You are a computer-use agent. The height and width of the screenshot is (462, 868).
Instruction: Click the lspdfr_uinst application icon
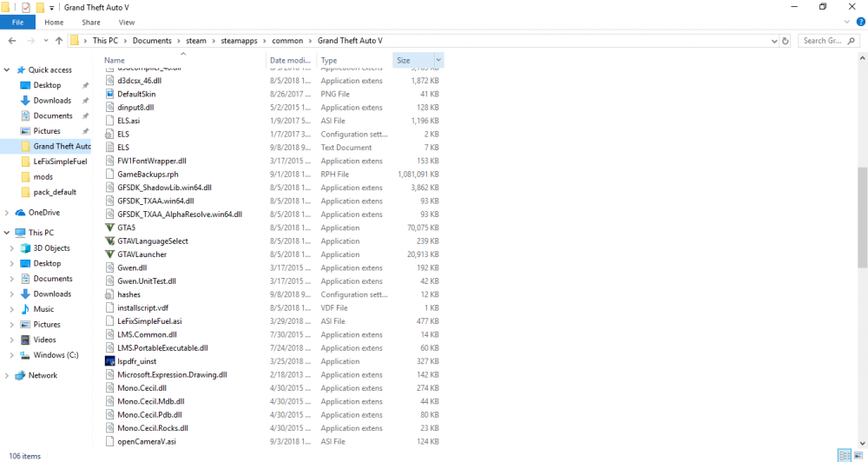click(x=109, y=361)
